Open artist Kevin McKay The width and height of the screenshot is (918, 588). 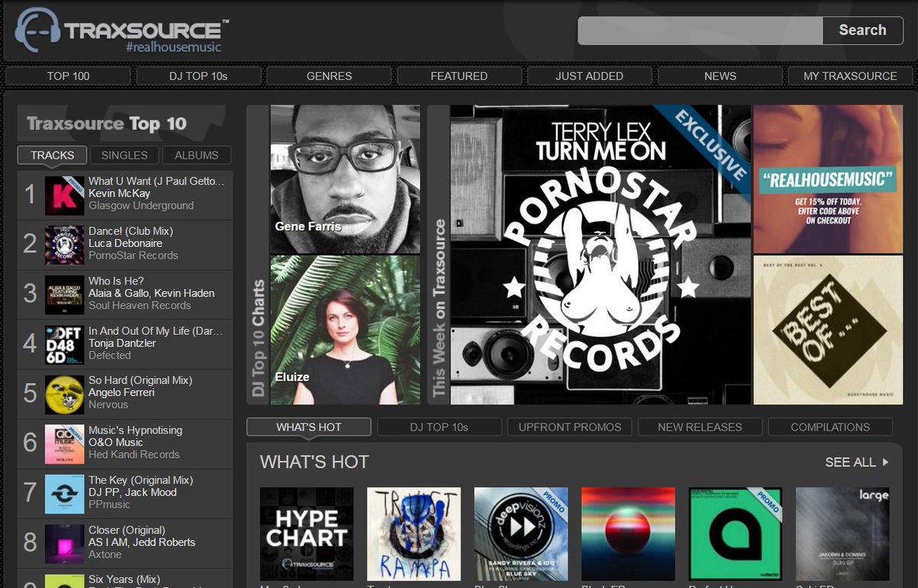(118, 193)
